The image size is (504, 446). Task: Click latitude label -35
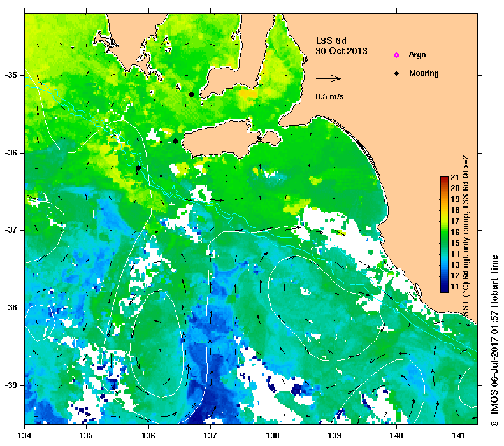coord(11,76)
